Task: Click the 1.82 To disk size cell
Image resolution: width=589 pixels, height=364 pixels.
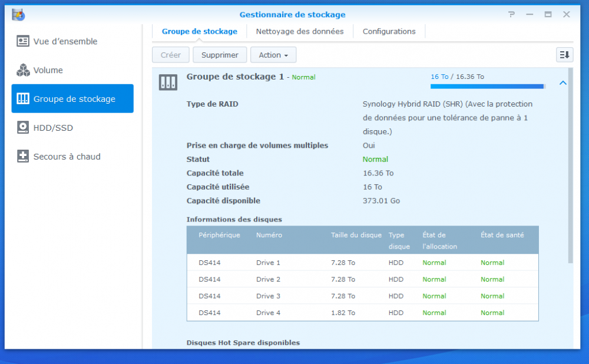Action: tap(343, 313)
